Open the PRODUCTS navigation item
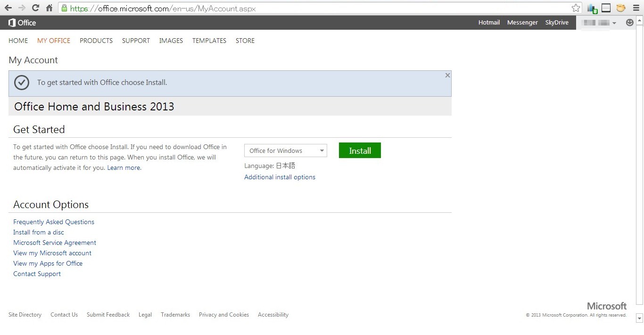 pyautogui.click(x=96, y=41)
